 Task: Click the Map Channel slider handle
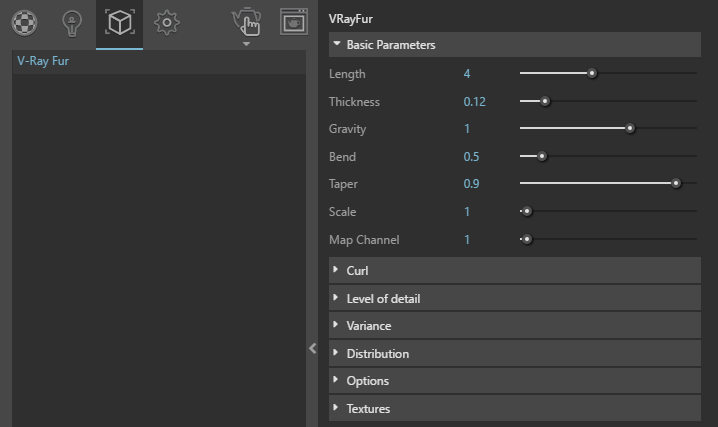[527, 239]
